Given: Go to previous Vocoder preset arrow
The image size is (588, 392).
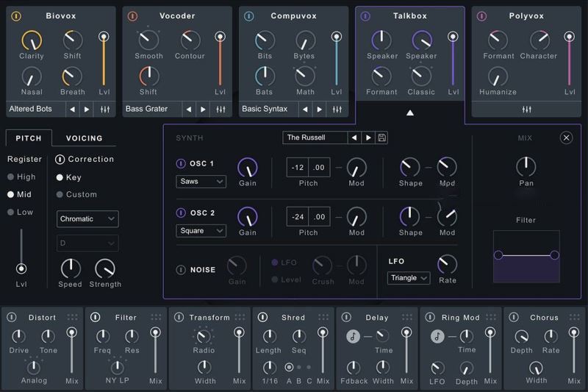Looking at the screenshot, I should point(189,110).
